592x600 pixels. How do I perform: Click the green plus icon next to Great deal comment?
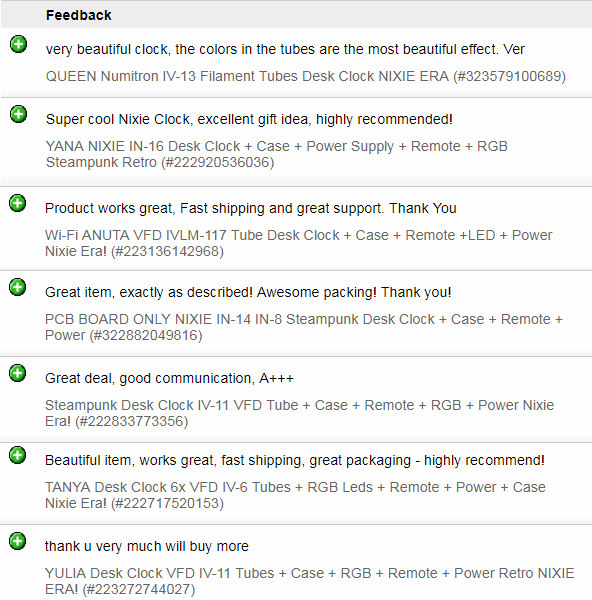click(x=18, y=373)
